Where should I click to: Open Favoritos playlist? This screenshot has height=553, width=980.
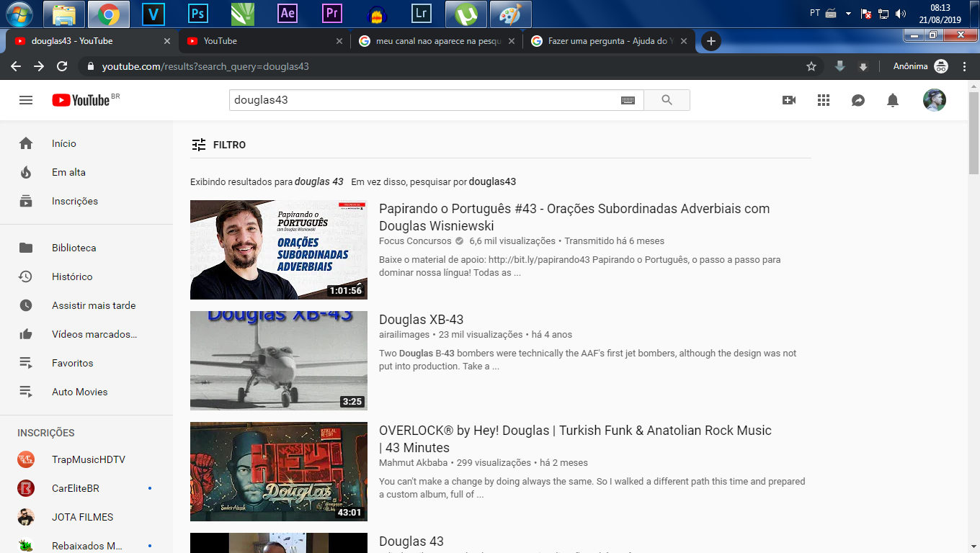click(x=86, y=363)
